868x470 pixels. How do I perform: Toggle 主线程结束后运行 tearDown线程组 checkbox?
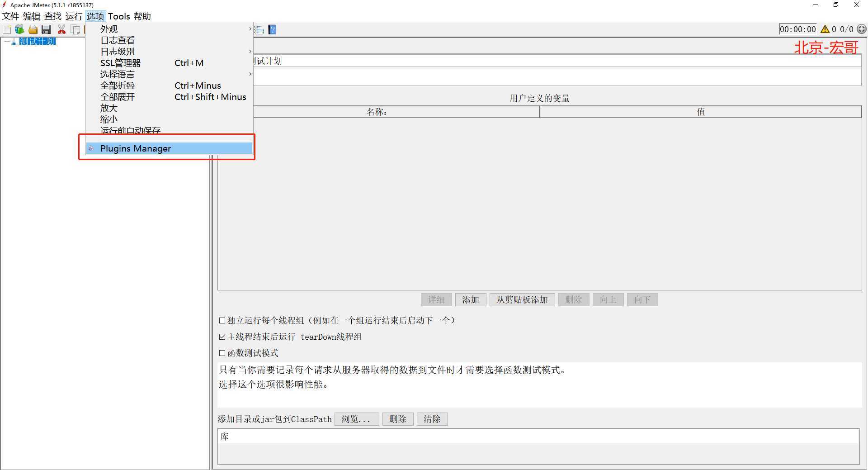pos(222,337)
